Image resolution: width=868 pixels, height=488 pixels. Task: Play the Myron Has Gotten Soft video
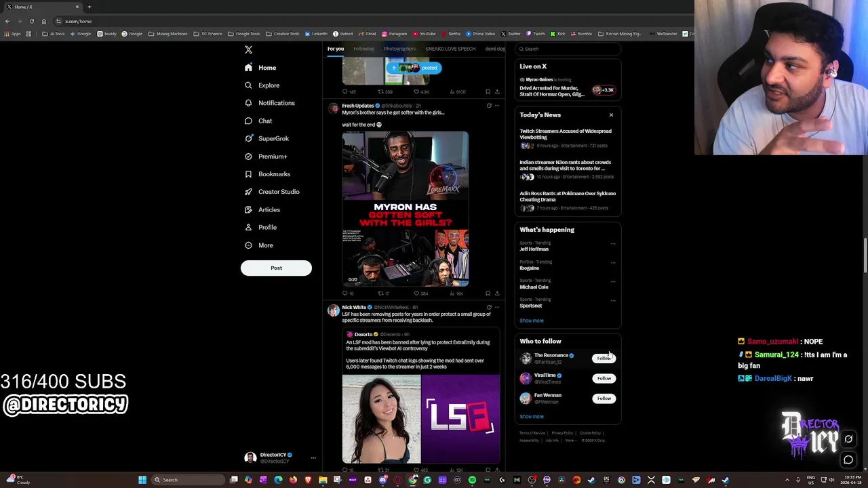(x=405, y=209)
